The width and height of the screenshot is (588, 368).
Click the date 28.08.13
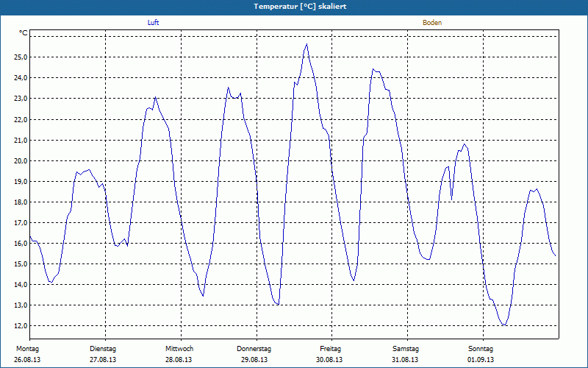click(x=179, y=360)
